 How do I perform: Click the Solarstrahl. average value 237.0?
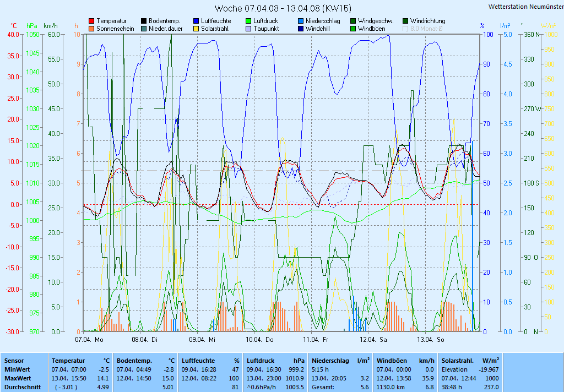click(x=492, y=388)
